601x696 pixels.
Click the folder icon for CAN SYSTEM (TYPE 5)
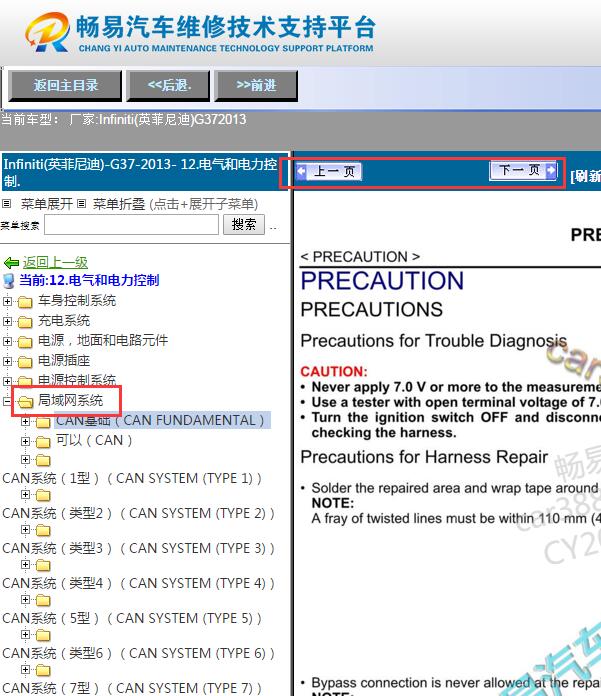coord(43,600)
